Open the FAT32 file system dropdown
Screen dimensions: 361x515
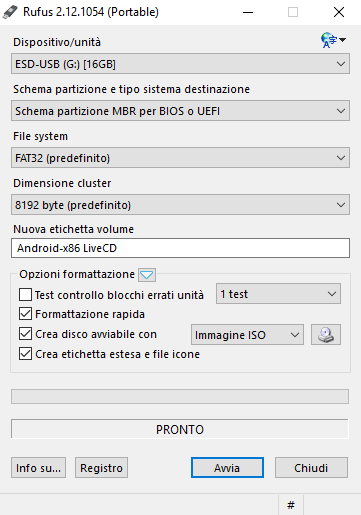pyautogui.click(x=180, y=158)
